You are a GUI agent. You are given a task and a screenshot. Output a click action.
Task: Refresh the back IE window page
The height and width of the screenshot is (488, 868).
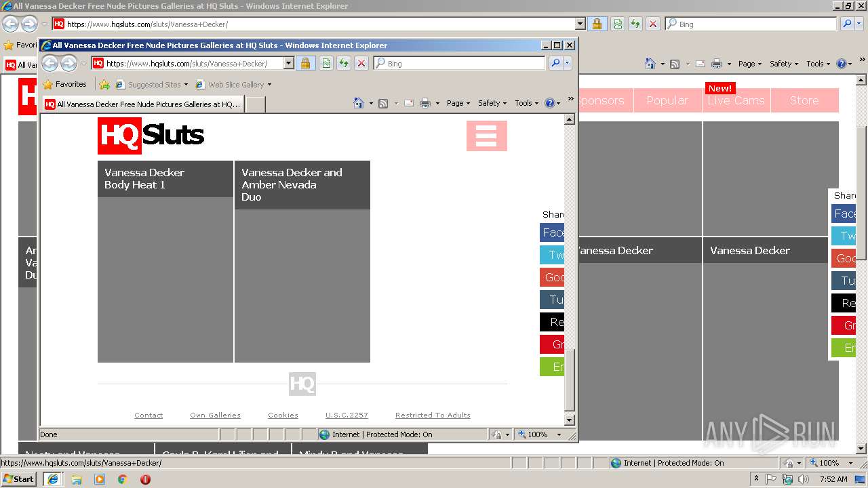[635, 24]
